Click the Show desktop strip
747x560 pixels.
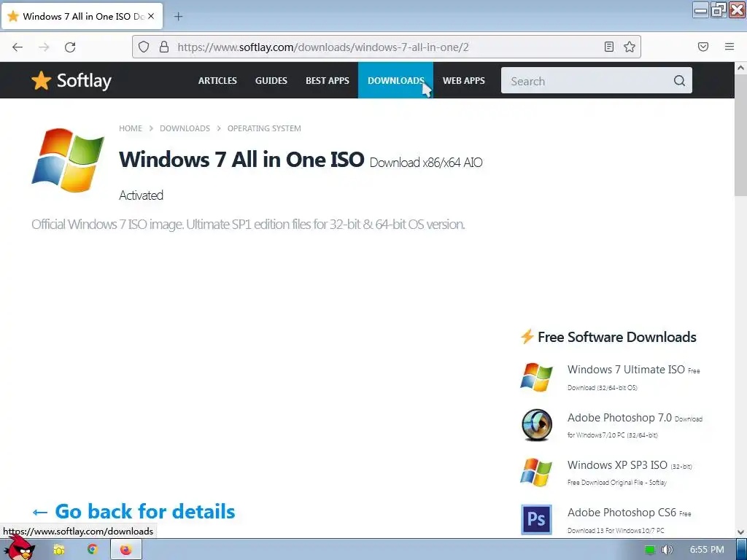tap(741, 550)
